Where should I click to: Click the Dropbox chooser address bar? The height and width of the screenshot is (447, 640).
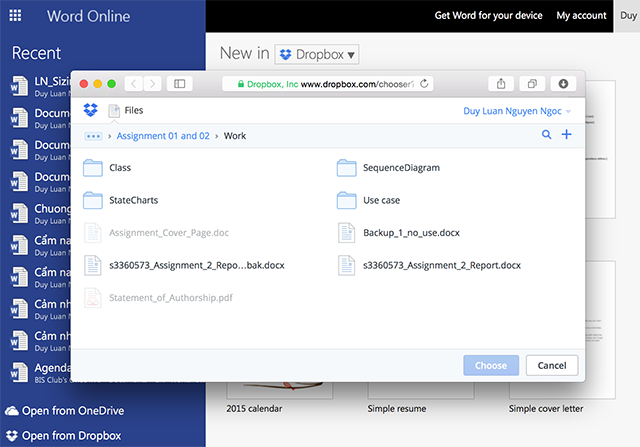pos(328,84)
